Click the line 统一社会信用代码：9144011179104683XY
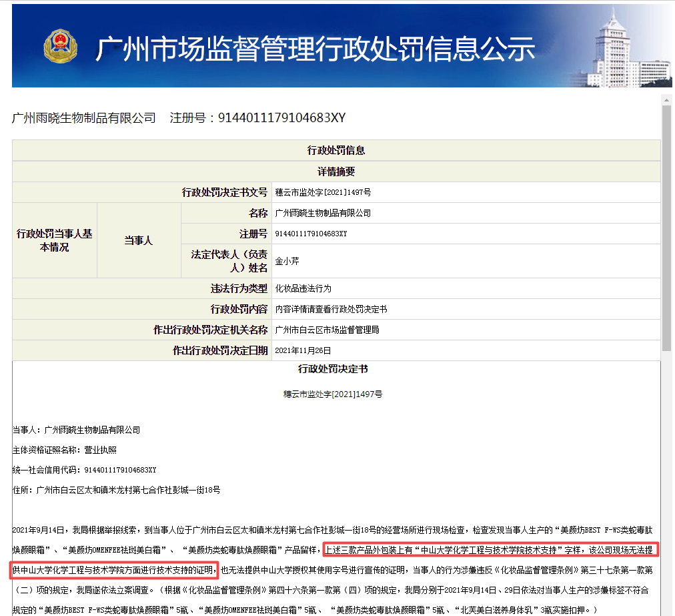The width and height of the screenshot is (675, 616). (84, 470)
